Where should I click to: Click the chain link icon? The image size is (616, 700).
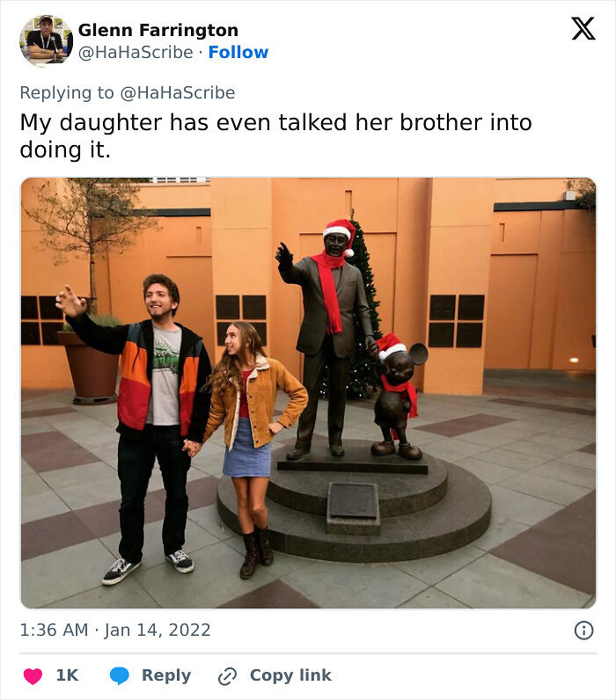pos(227,676)
